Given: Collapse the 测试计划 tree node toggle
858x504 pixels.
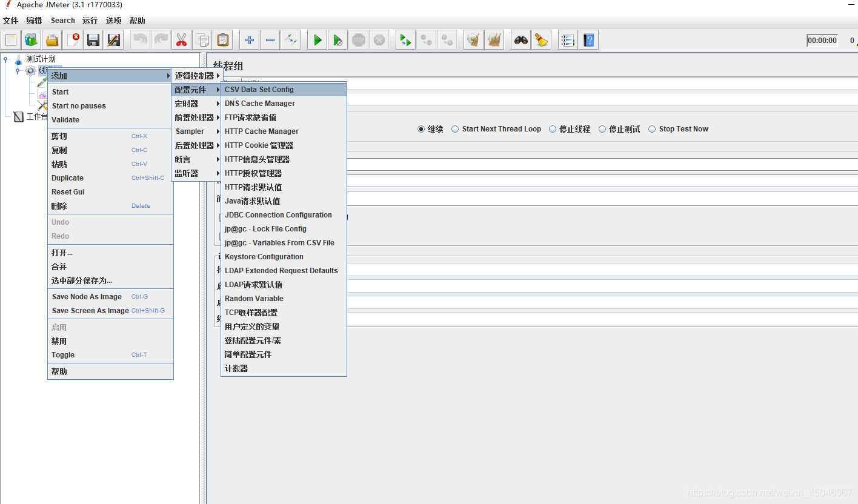Looking at the screenshot, I should click(x=6, y=59).
